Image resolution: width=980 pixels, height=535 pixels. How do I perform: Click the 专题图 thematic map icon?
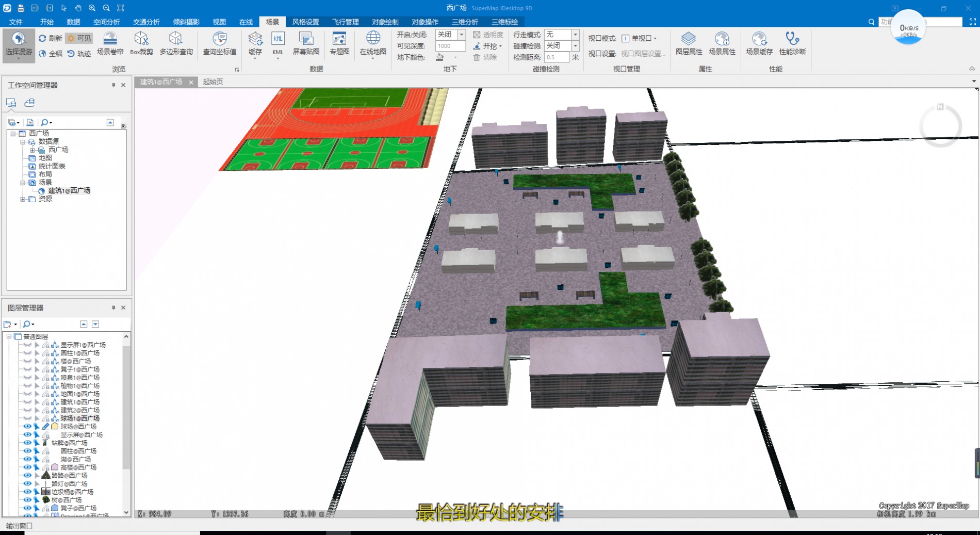coord(339,39)
